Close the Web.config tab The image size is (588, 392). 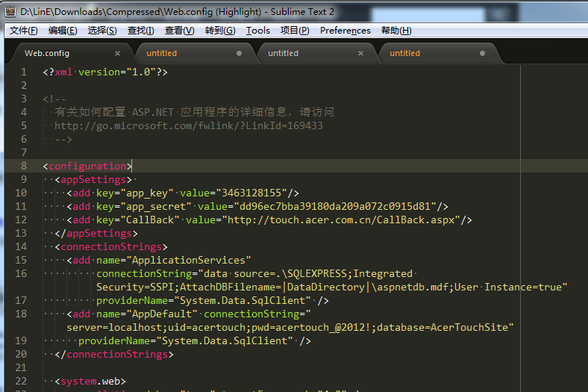click(117, 53)
